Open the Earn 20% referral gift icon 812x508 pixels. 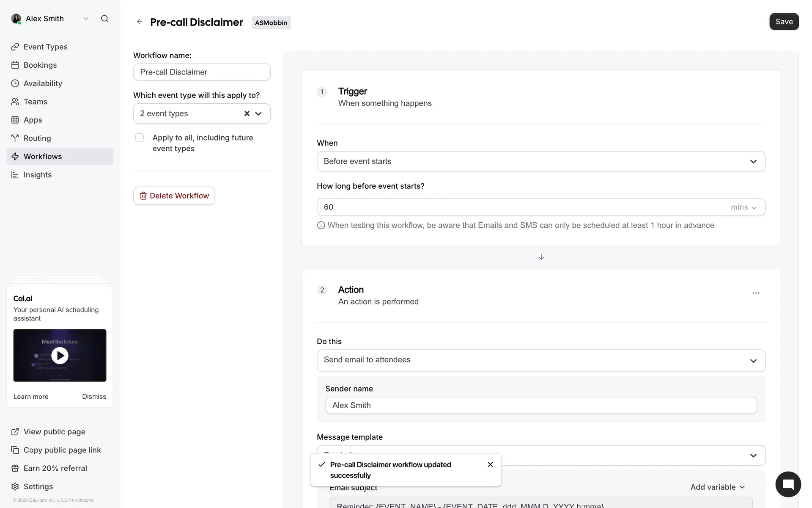pos(15,468)
